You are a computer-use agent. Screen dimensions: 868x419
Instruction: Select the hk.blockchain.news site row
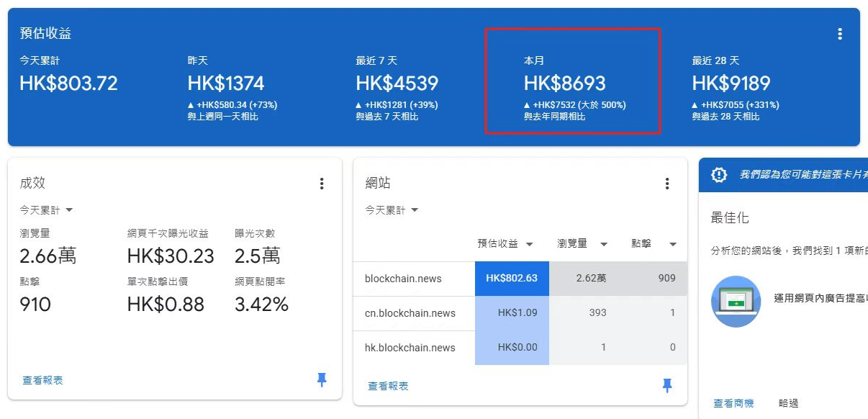tap(520, 348)
